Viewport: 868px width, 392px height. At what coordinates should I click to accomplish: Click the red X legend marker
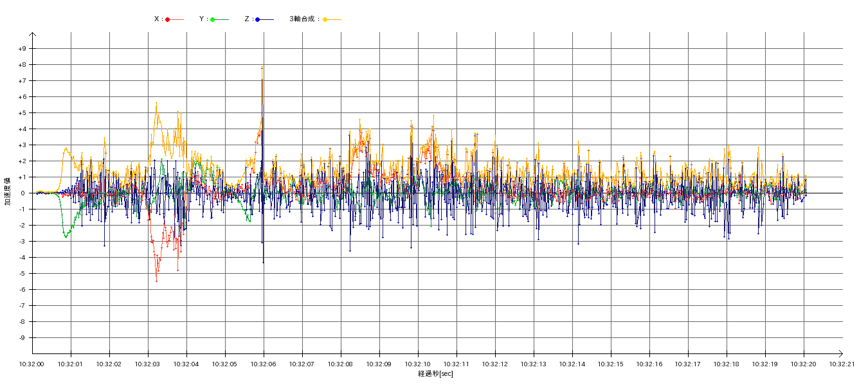coord(168,19)
